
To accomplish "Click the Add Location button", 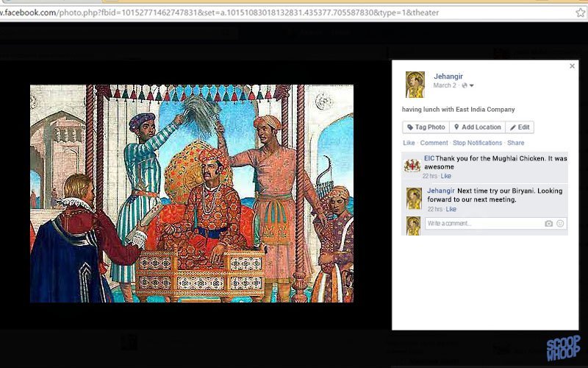I will pyautogui.click(x=477, y=127).
